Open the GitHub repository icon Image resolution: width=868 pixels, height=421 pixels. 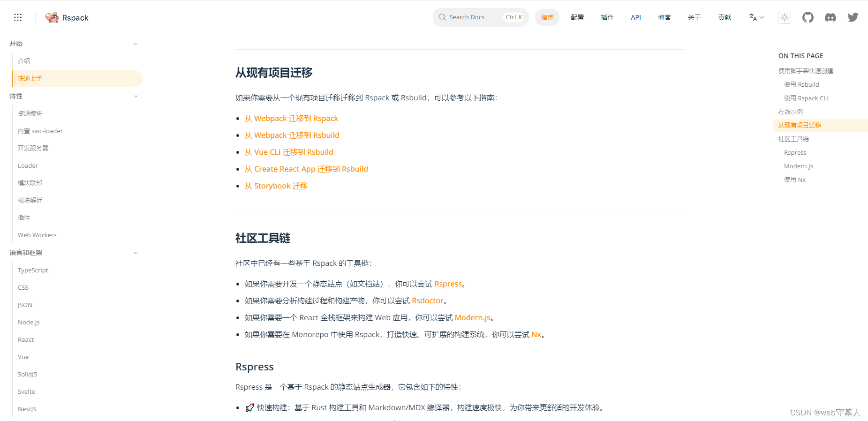[x=808, y=17]
